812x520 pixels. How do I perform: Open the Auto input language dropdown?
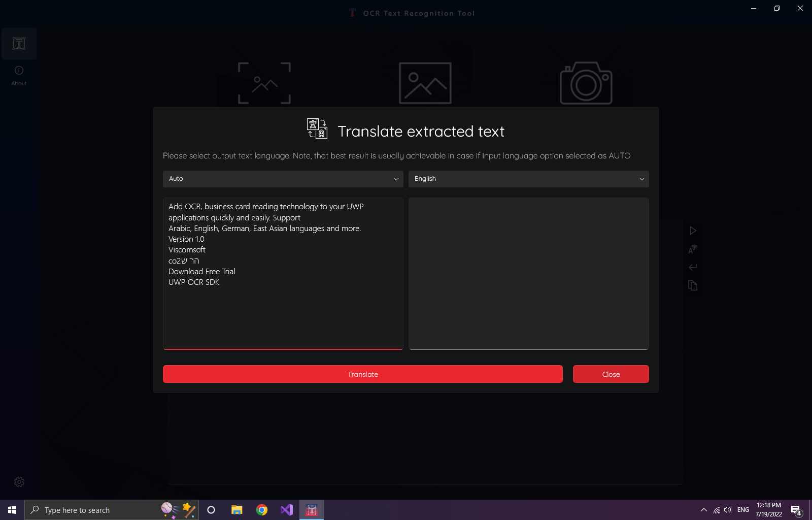[x=283, y=179]
